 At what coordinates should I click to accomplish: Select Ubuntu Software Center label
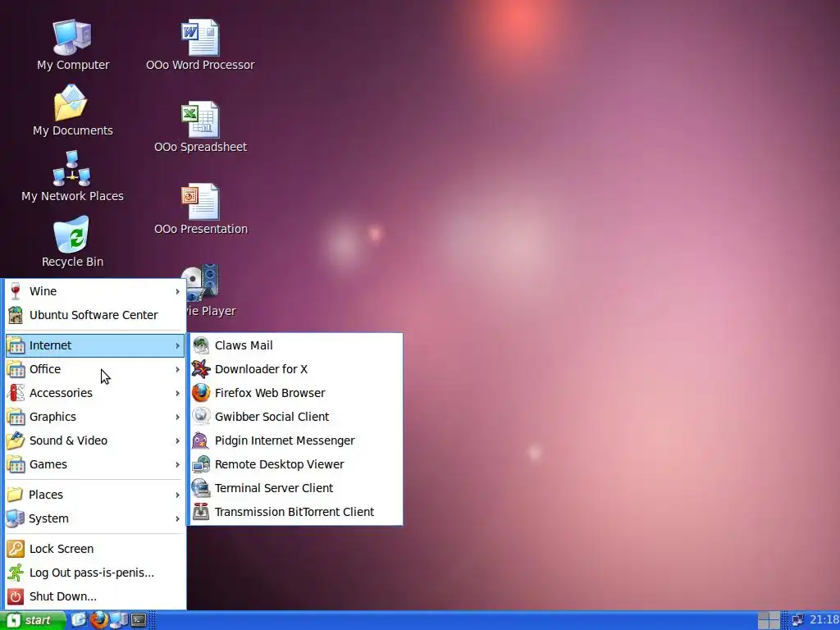[x=94, y=315]
